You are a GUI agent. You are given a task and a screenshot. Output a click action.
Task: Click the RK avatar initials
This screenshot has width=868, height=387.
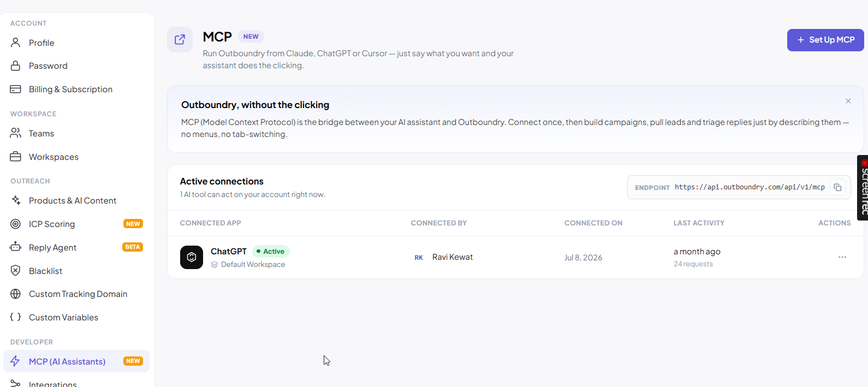(419, 258)
